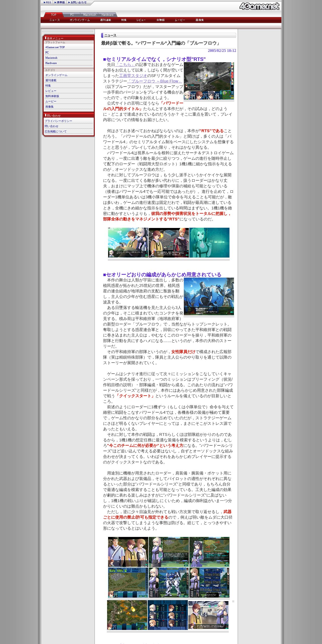Enlarge the green terrain map thumbnail
The image size is (322, 644).
(x=128, y=583)
